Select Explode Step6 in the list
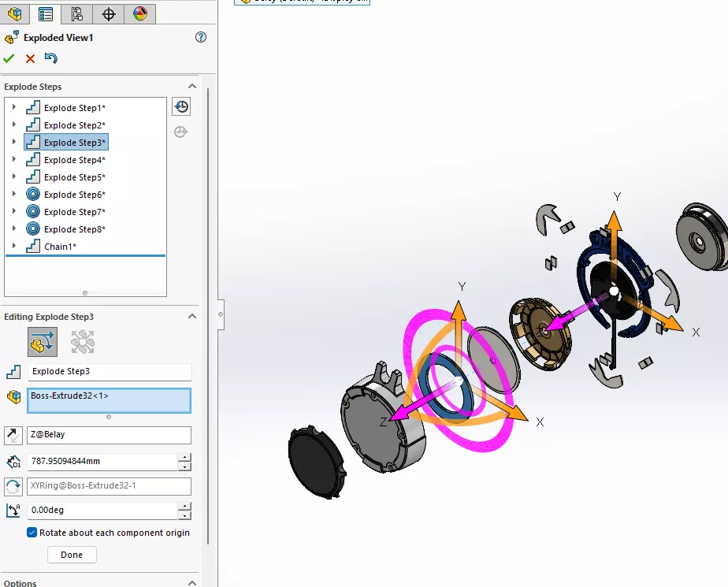This screenshot has width=728, height=587. click(x=74, y=195)
